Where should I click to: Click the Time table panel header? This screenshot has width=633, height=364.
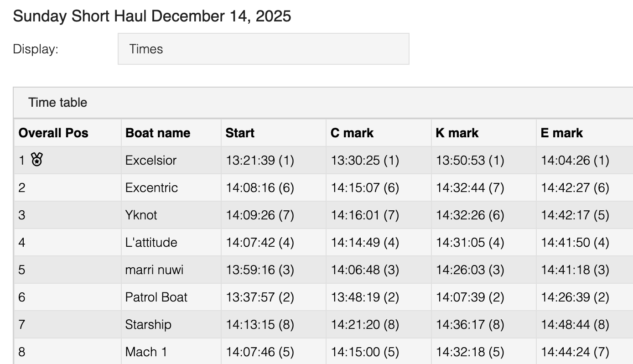coord(58,103)
